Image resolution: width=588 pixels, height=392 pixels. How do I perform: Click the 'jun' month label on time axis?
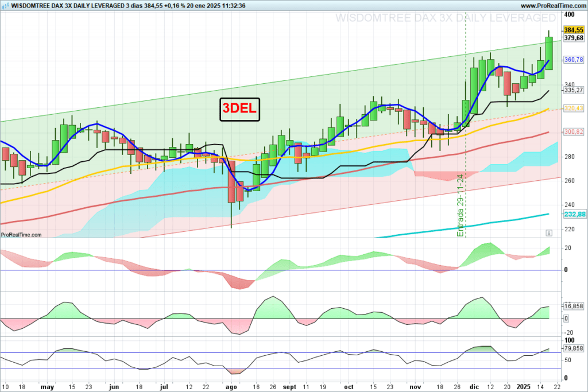pos(114,387)
